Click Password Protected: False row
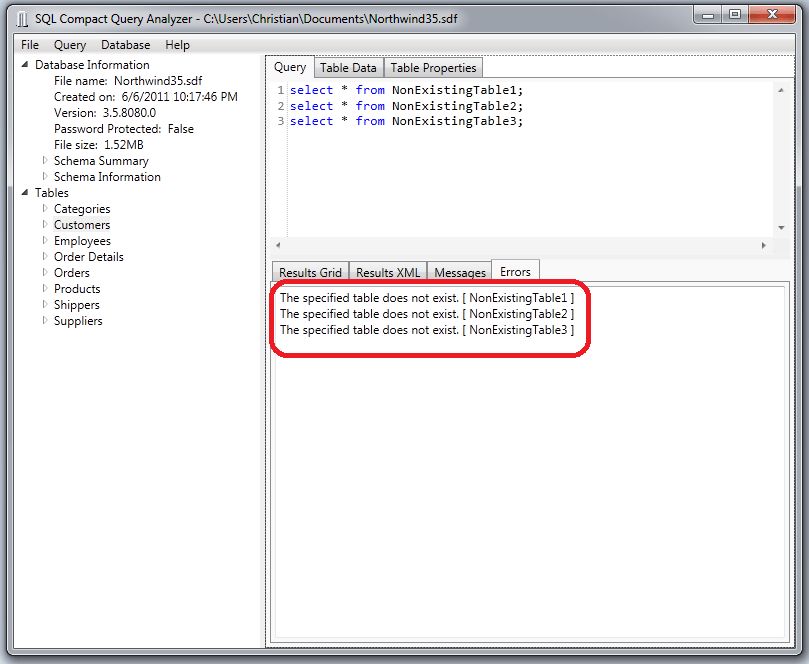 click(124, 128)
